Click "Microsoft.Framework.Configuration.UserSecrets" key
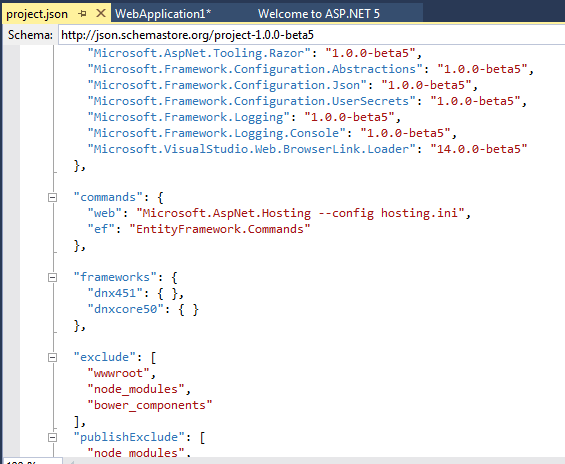Image resolution: width=565 pixels, height=464 pixels. [252, 101]
